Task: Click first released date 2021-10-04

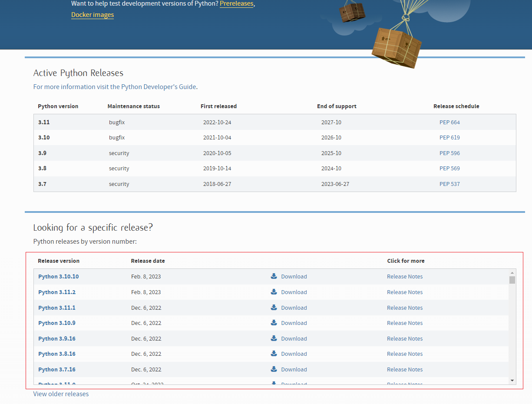Action: (217, 138)
